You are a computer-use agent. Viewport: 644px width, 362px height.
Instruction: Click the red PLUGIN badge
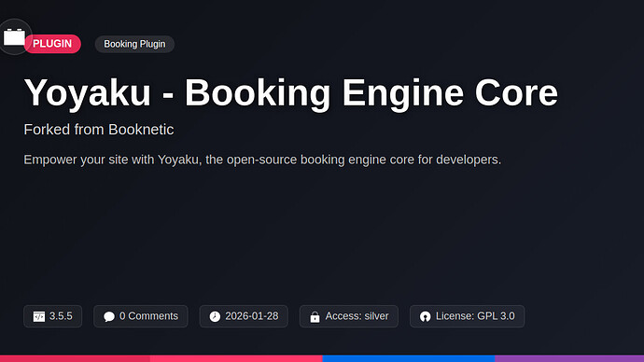tap(52, 44)
